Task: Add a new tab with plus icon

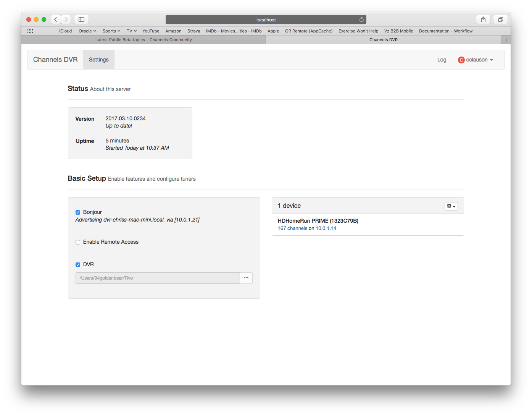Action: point(506,40)
